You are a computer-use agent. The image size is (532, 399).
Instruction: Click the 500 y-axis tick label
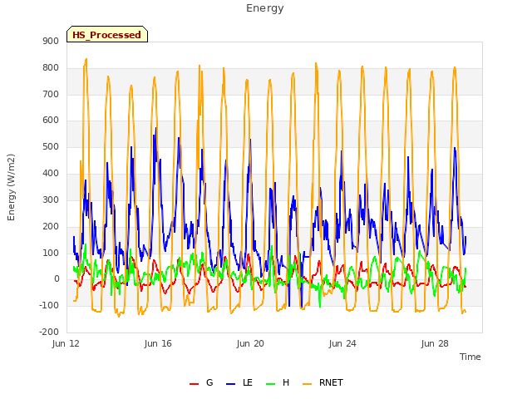51,147
